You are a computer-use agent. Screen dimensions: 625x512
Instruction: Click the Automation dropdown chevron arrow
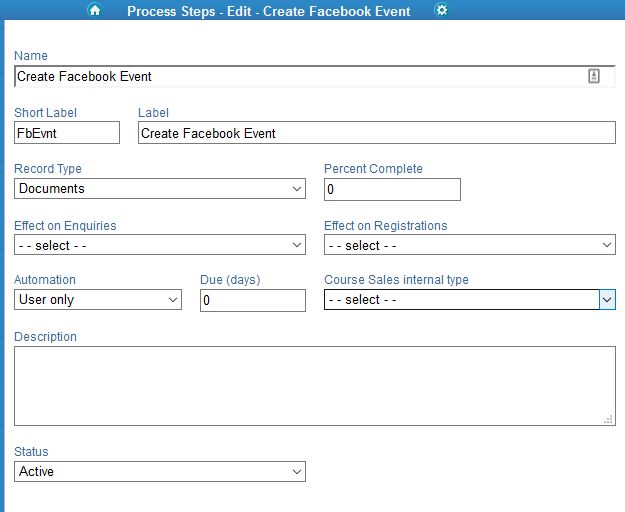pyautogui.click(x=173, y=300)
